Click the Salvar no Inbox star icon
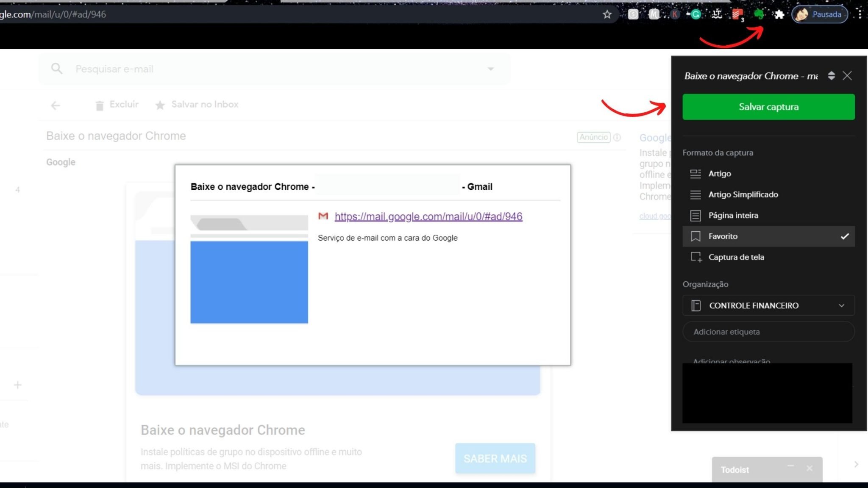 160,105
